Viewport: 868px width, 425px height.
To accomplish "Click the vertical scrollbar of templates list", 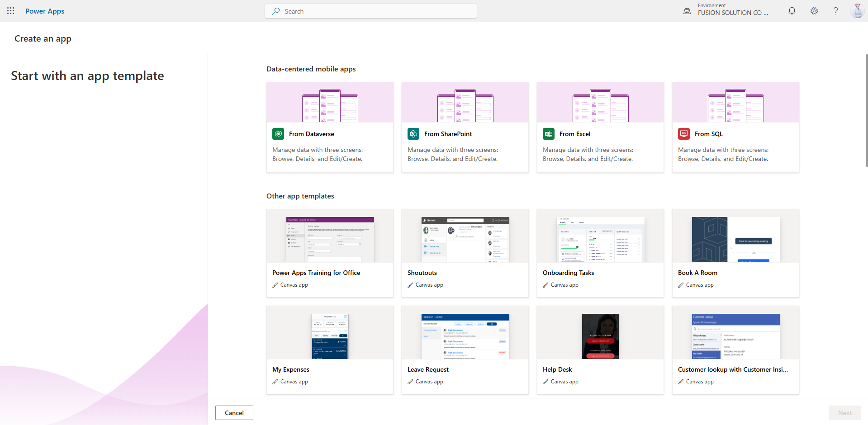I will tap(866, 111).
